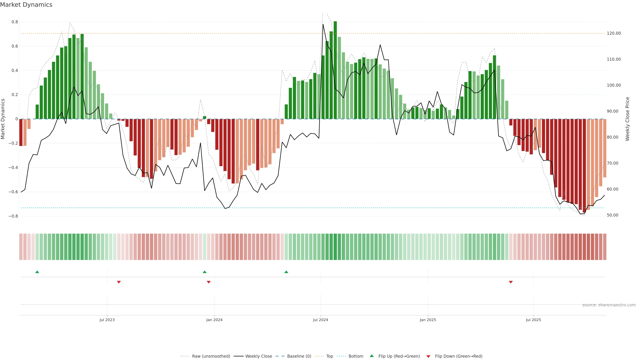The width and height of the screenshot is (644, 362).
Task: Toggle the Baseline (0) legend entry
Action: (299, 356)
